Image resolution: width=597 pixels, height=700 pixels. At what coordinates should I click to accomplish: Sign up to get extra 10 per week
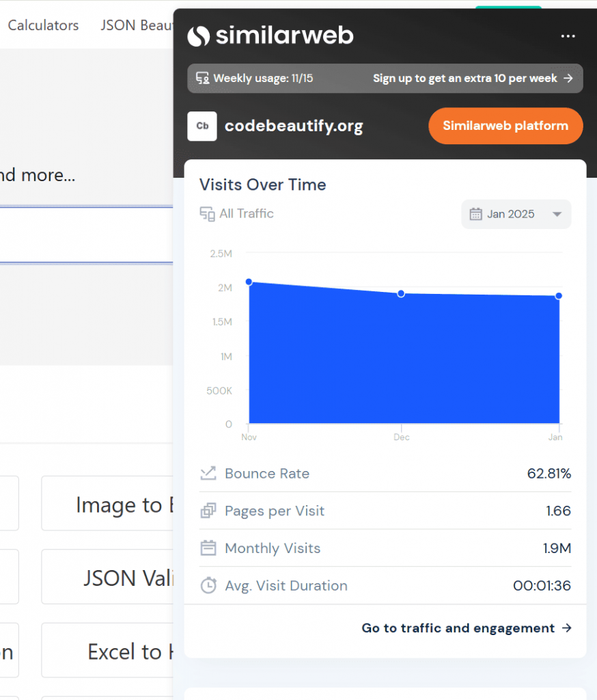coord(473,78)
